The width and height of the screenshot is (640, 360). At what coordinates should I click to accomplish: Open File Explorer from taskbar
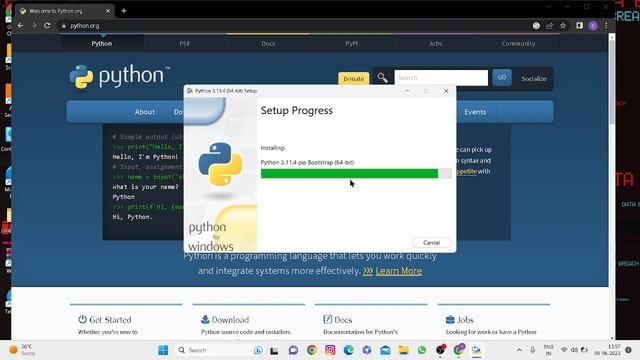(404, 350)
